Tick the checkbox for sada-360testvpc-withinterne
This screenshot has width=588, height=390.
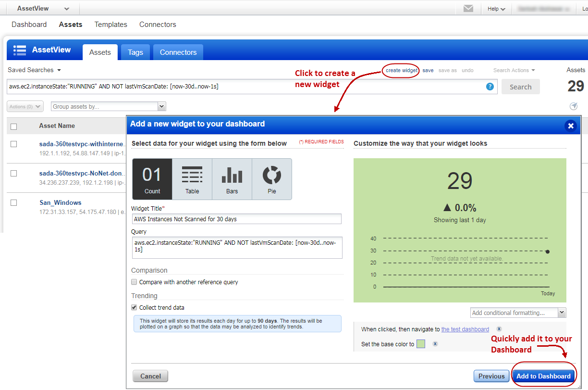14,144
